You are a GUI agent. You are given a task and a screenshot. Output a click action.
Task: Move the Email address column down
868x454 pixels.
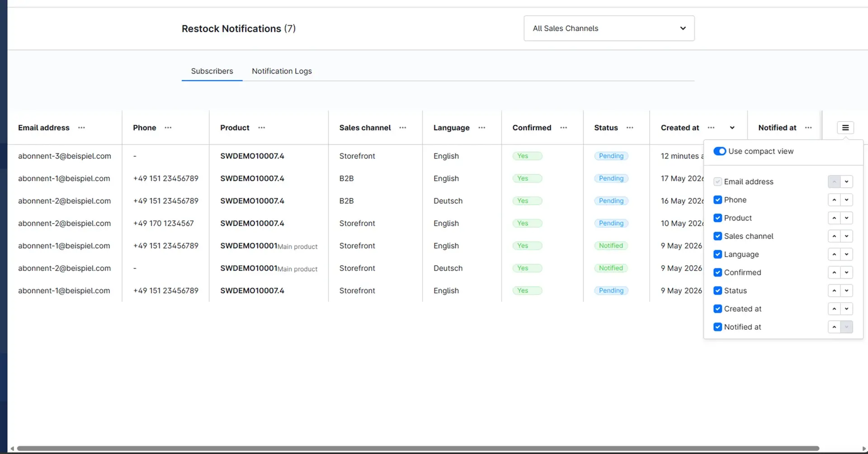[847, 182]
